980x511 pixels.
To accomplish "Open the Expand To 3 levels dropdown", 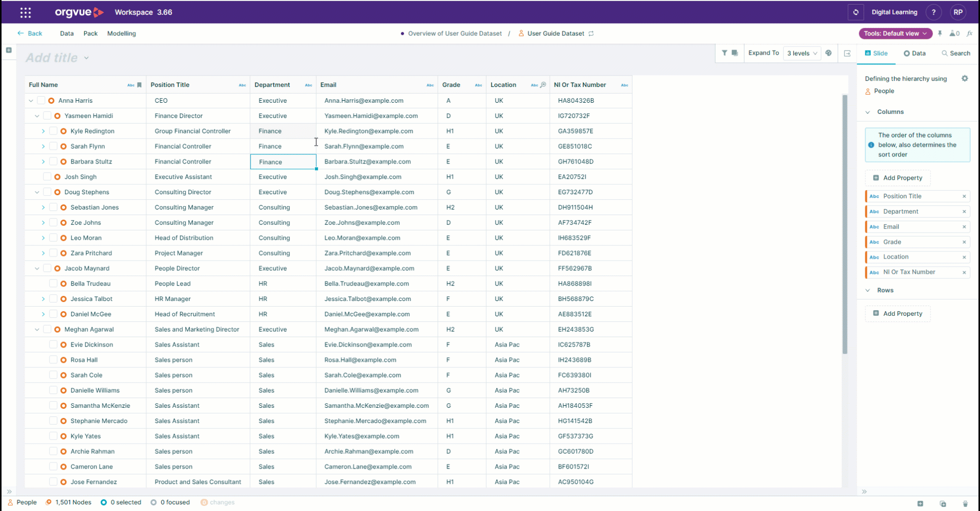I will point(802,53).
